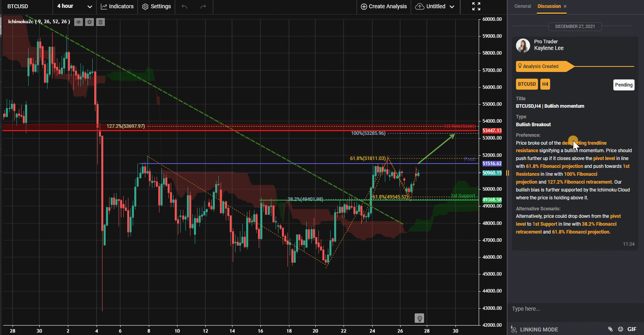
Task: Select the 61.8%(51811.03) projection label
Action: (x=368, y=158)
